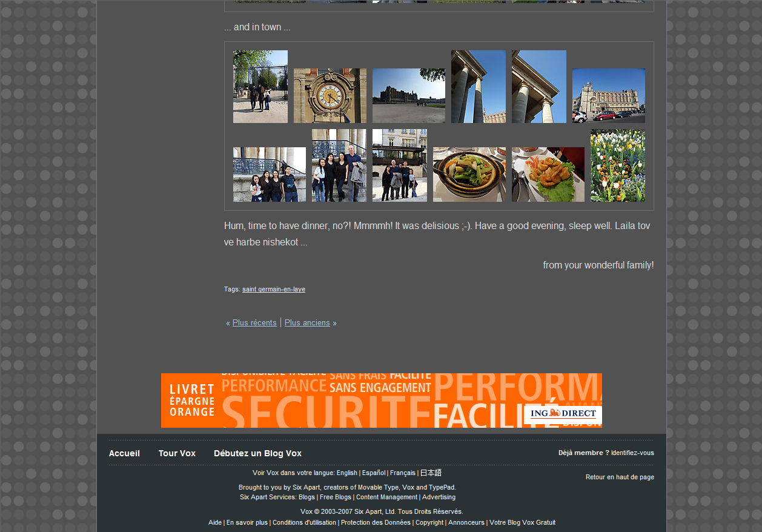Open the Accueil footer menu item
The image size is (762, 532).
tap(124, 454)
